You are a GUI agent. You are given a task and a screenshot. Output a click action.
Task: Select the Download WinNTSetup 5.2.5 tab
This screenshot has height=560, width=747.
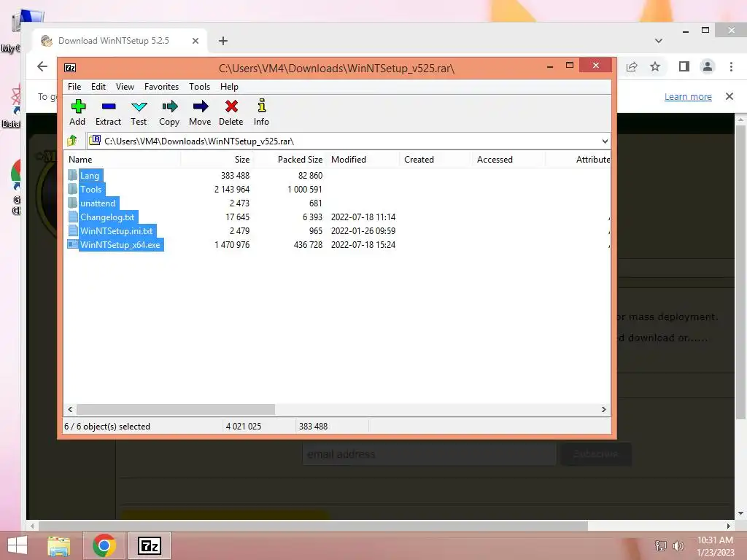114,41
